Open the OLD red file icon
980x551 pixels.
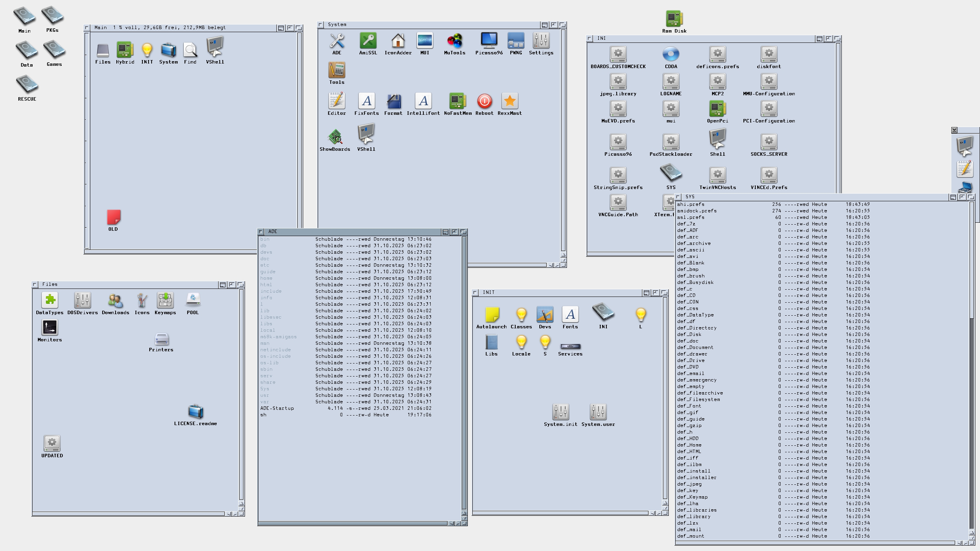tap(113, 217)
